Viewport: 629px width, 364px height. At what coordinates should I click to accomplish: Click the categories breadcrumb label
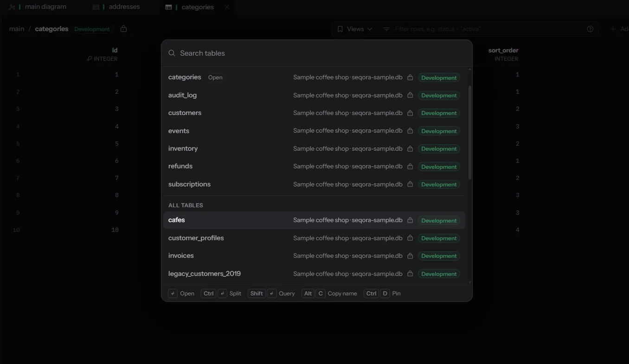click(x=51, y=29)
